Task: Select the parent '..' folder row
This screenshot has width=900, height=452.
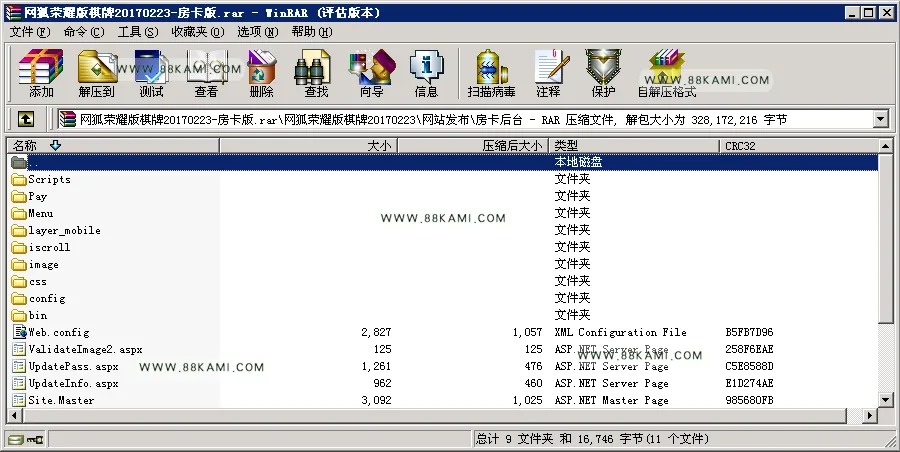Action: pyautogui.click(x=443, y=163)
